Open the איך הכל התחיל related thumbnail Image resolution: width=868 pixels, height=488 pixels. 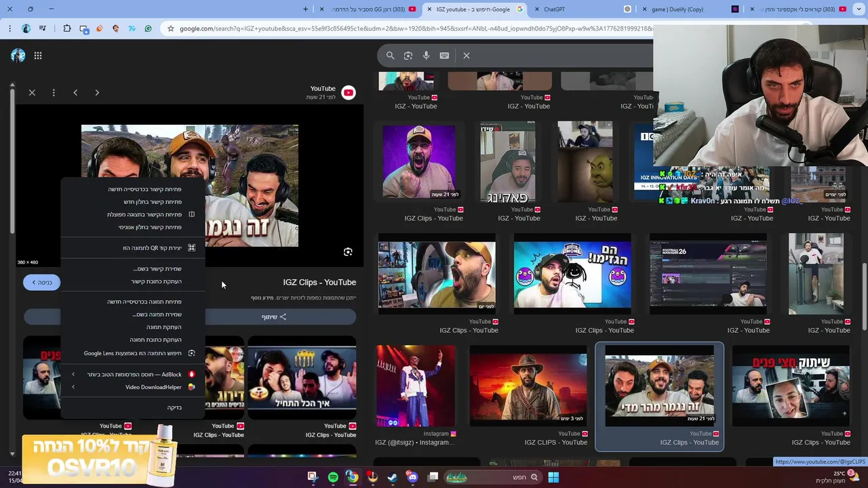coord(302,379)
